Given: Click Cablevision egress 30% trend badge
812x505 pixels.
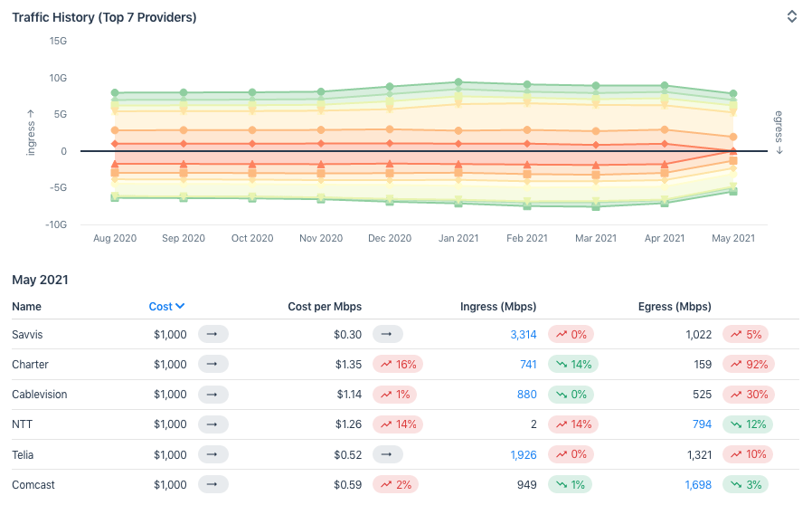Looking at the screenshot, I should pyautogui.click(x=747, y=395).
